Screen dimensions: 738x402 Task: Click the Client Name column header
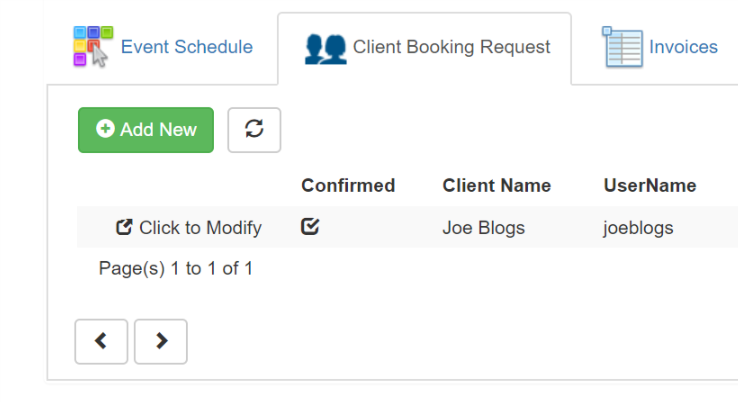[497, 185]
